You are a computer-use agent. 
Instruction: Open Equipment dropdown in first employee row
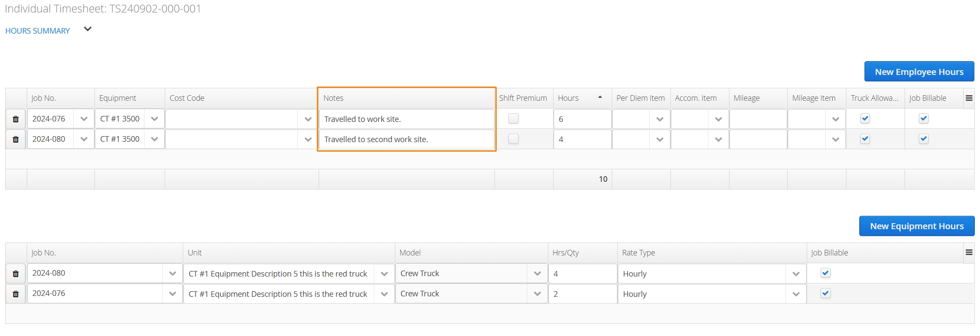[x=154, y=119]
